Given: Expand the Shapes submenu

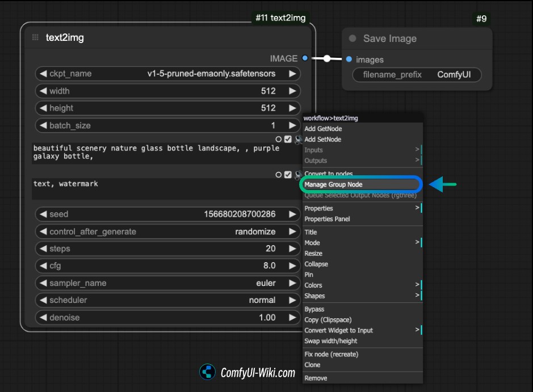Looking at the screenshot, I should pyautogui.click(x=363, y=296).
